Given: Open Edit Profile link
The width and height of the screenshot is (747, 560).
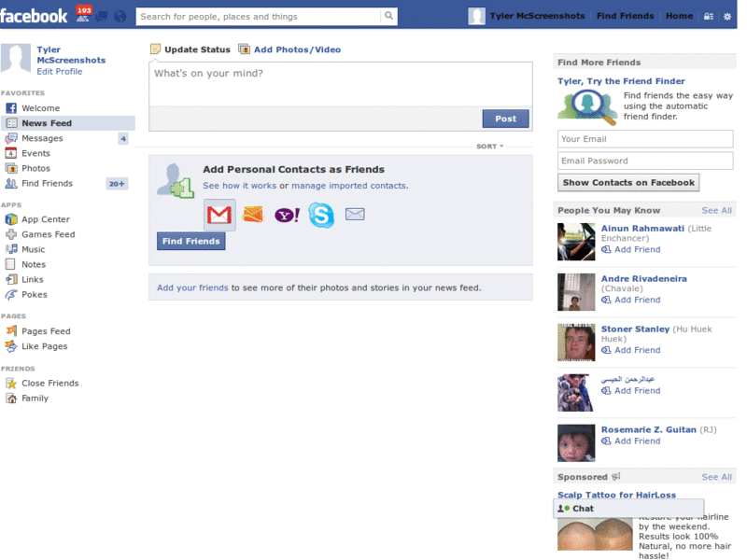Looking at the screenshot, I should (60, 72).
